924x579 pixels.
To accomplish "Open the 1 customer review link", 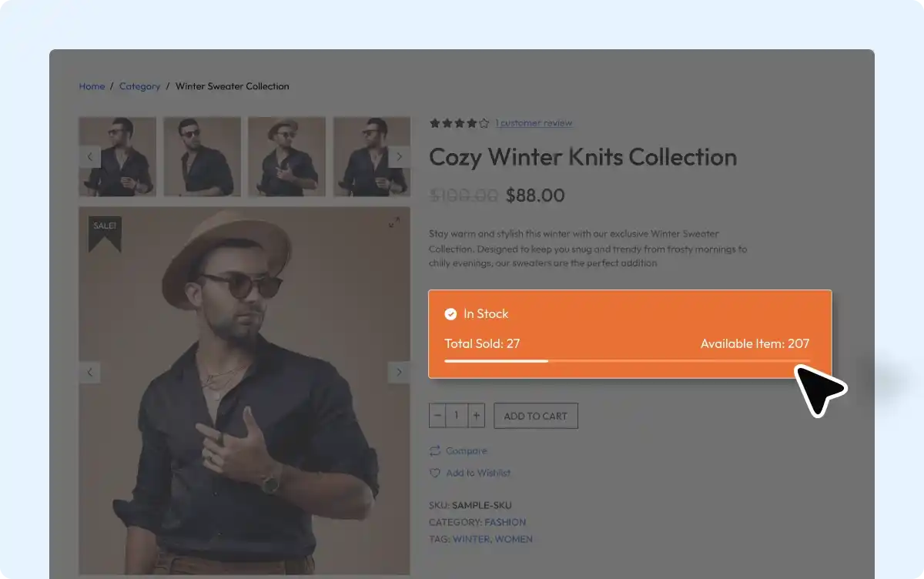I will tap(534, 122).
